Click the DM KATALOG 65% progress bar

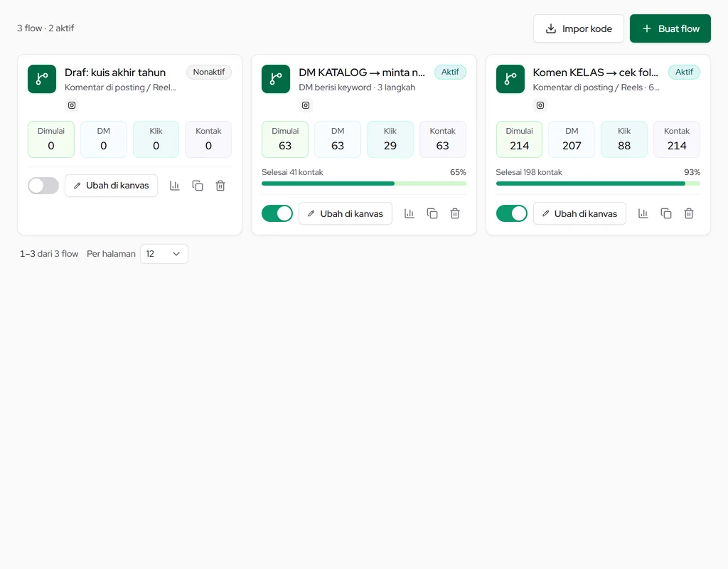tap(364, 184)
